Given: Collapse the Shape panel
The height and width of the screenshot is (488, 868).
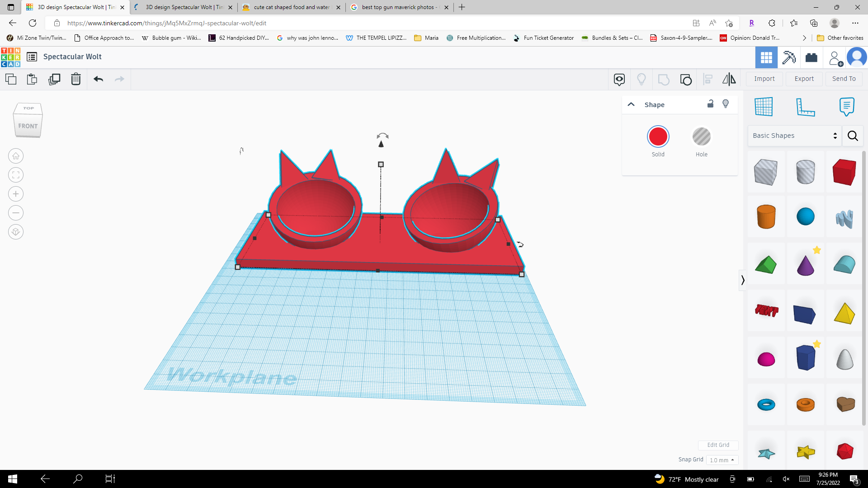Looking at the screenshot, I should (631, 104).
